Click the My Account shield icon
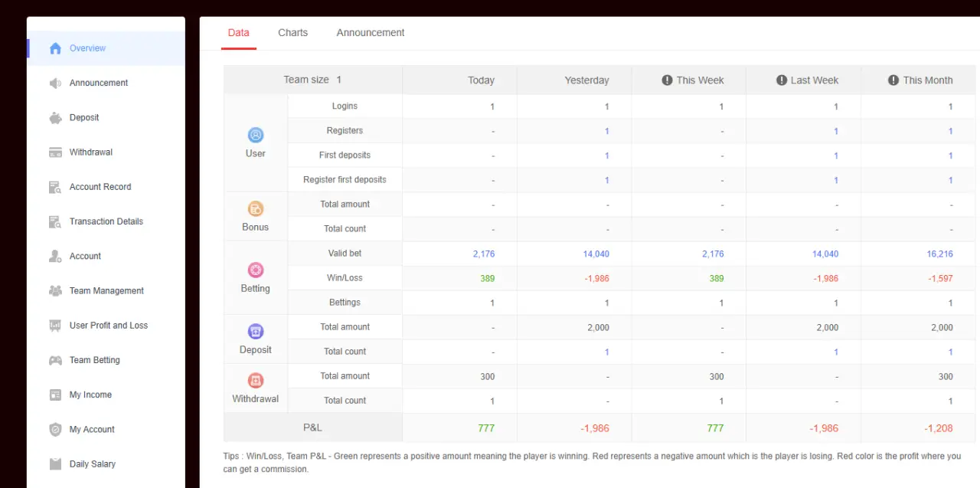This screenshot has height=488, width=980. pos(55,430)
